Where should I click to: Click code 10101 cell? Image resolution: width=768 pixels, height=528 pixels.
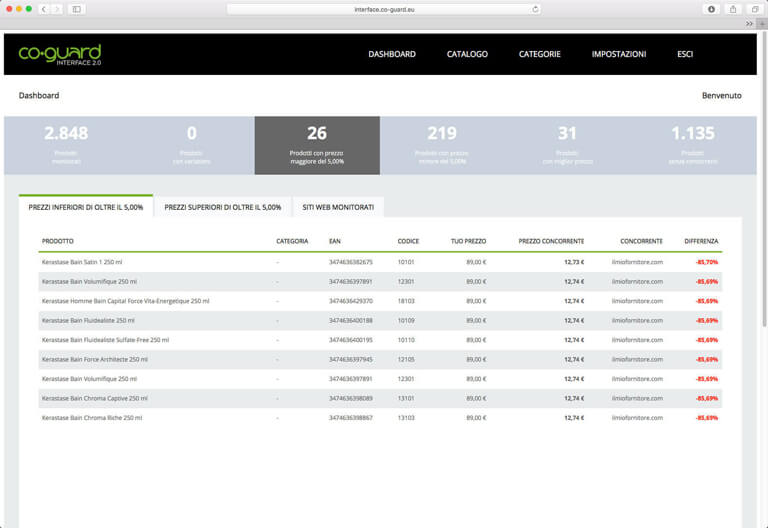click(x=406, y=262)
